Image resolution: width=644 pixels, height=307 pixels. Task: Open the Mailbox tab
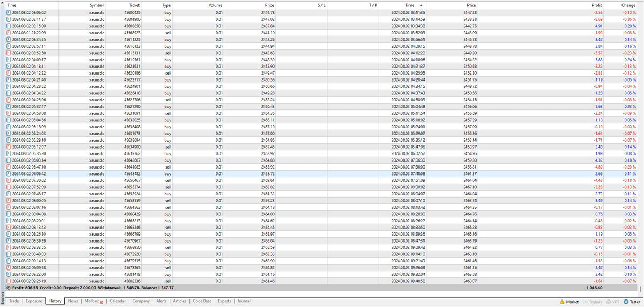93,301
